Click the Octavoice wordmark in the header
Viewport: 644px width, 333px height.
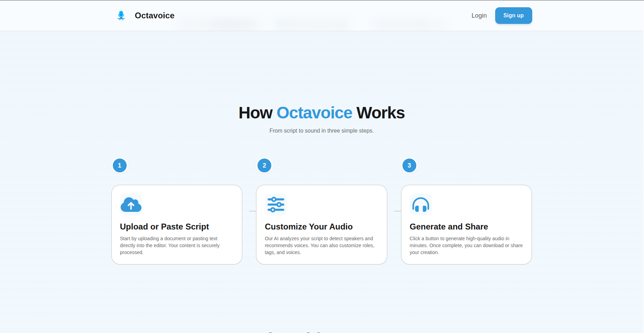154,15
